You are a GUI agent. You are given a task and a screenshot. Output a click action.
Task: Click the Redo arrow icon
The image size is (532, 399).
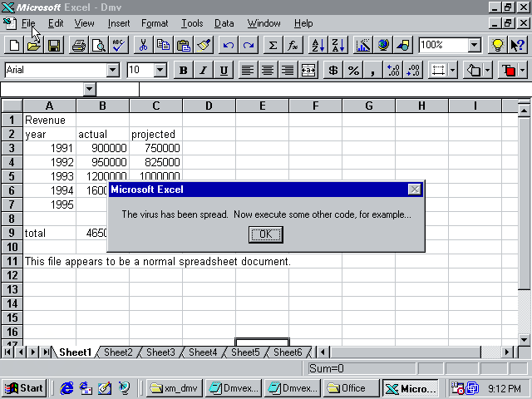(249, 45)
